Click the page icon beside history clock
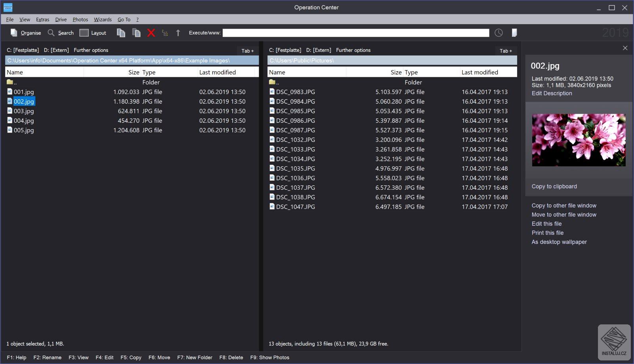Image resolution: width=634 pixels, height=364 pixels. (514, 33)
